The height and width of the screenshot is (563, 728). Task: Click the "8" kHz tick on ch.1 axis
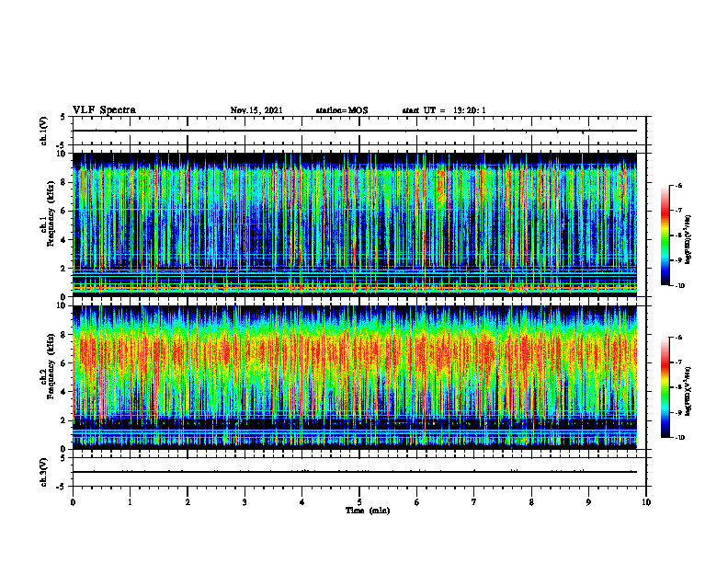point(64,182)
